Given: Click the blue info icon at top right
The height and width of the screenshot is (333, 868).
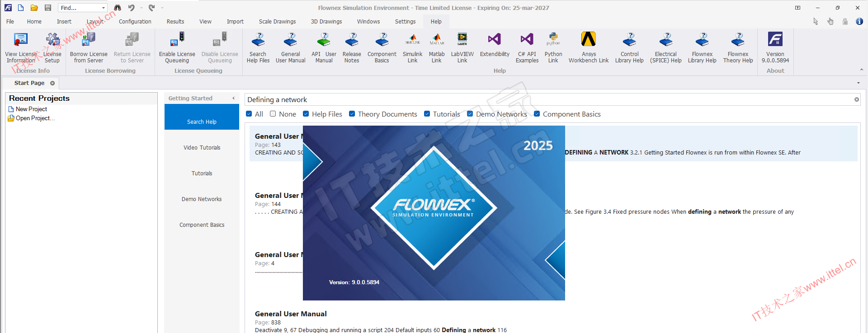Looking at the screenshot, I should click(859, 21).
